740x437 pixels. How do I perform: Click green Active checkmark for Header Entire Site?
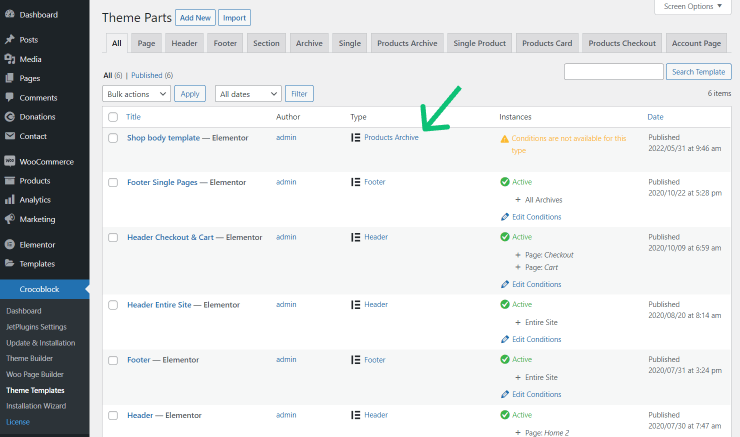pos(505,304)
